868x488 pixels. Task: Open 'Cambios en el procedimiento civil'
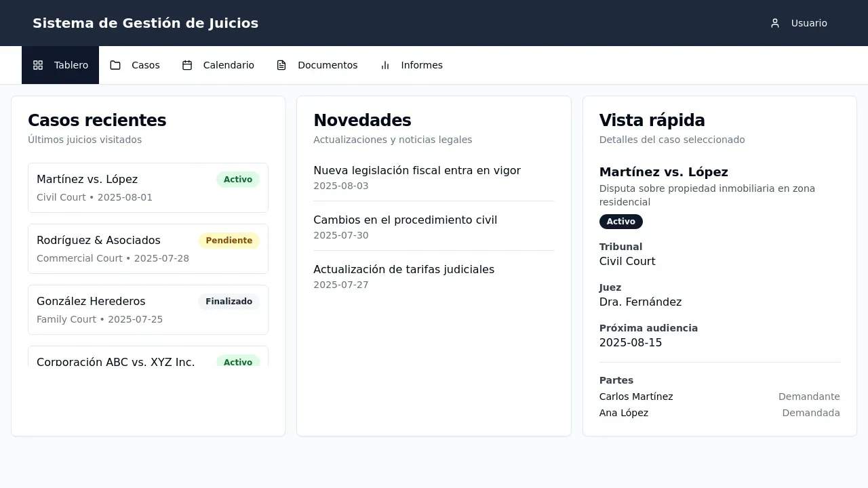405,220
